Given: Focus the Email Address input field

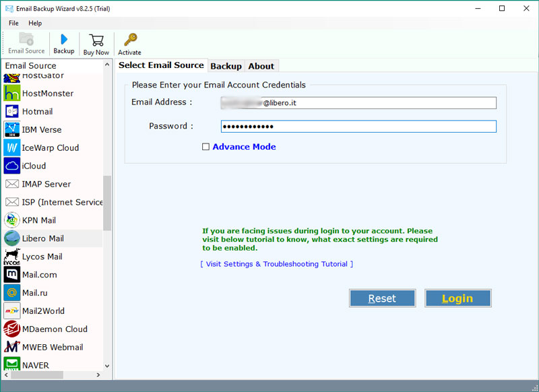Looking at the screenshot, I should 358,103.
